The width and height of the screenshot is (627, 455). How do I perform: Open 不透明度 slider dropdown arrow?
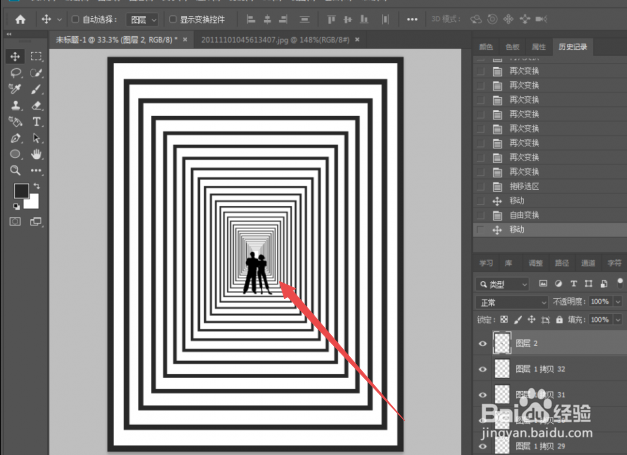(x=618, y=301)
